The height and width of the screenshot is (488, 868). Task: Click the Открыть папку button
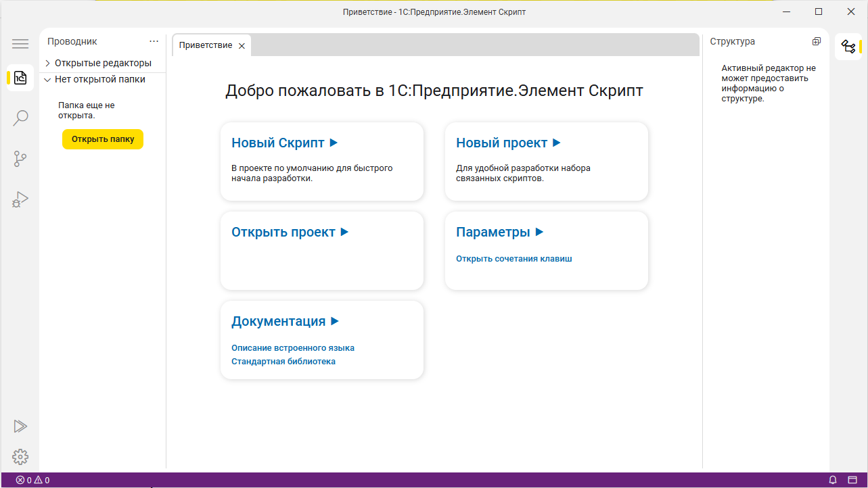pyautogui.click(x=103, y=139)
